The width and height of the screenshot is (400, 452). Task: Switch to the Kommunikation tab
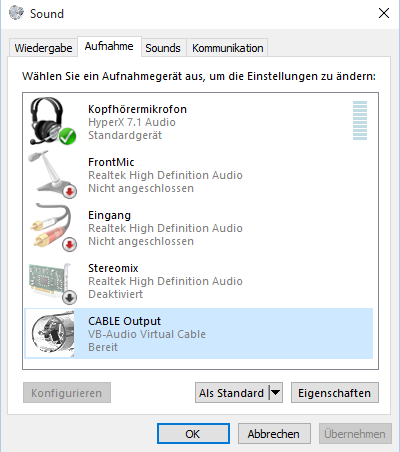(x=227, y=48)
